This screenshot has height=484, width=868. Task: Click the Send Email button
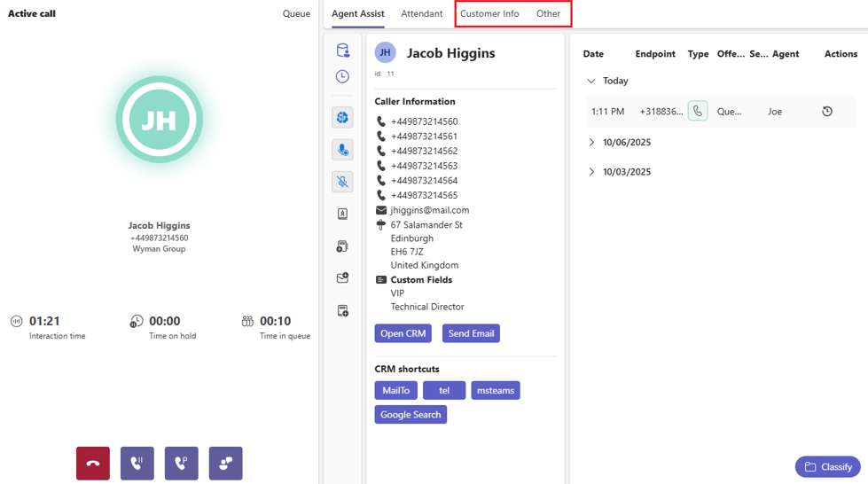pyautogui.click(x=471, y=333)
